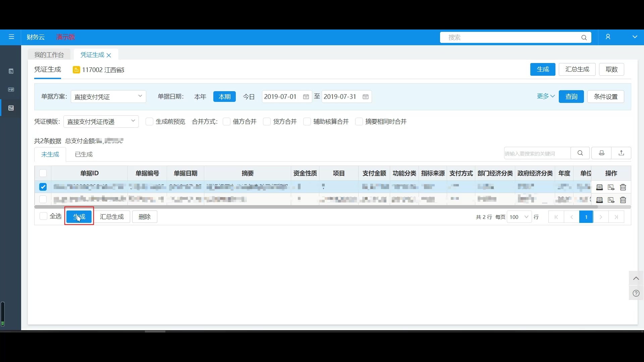Enable 辅助核算合并 checkbox
The image size is (644, 362).
[307, 122]
